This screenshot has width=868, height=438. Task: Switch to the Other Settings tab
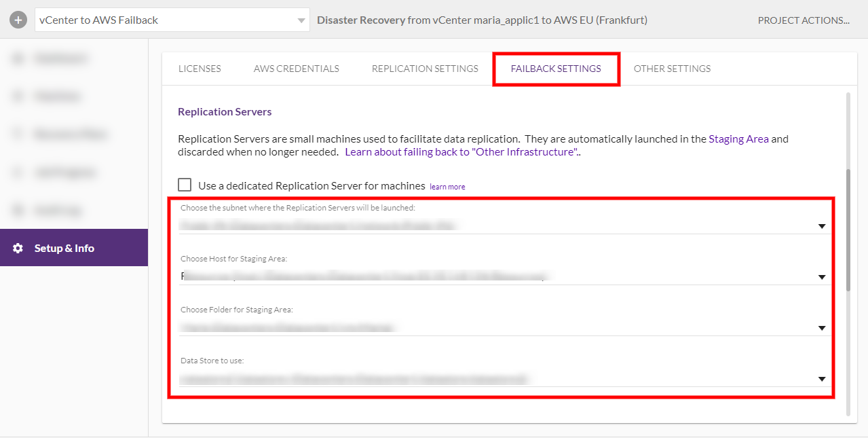coord(672,69)
